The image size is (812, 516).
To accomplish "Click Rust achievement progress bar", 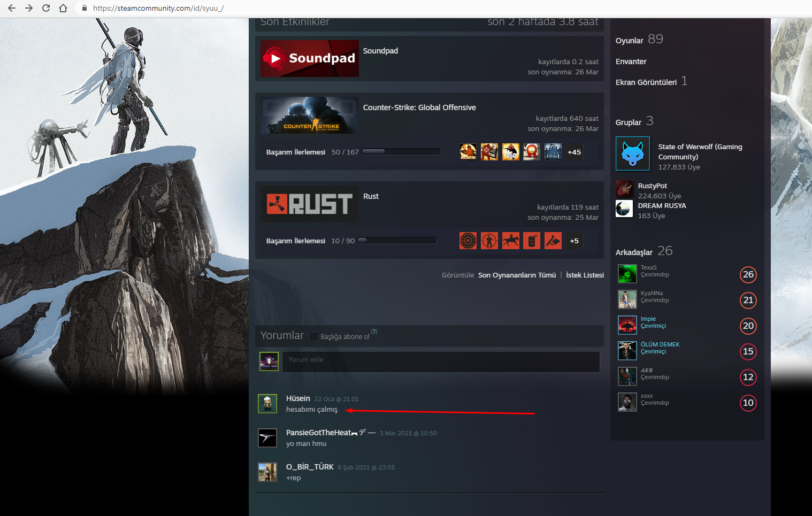I will point(397,240).
